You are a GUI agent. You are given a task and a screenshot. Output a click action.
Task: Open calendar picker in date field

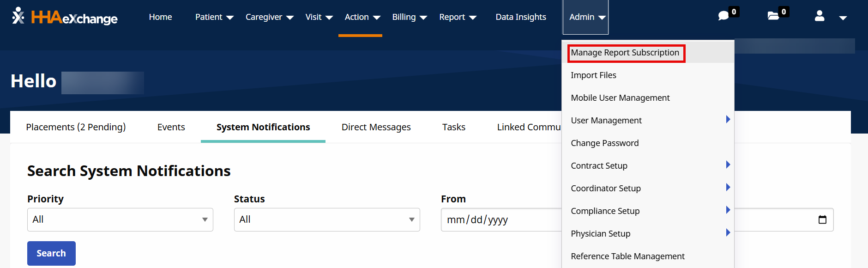(822, 219)
